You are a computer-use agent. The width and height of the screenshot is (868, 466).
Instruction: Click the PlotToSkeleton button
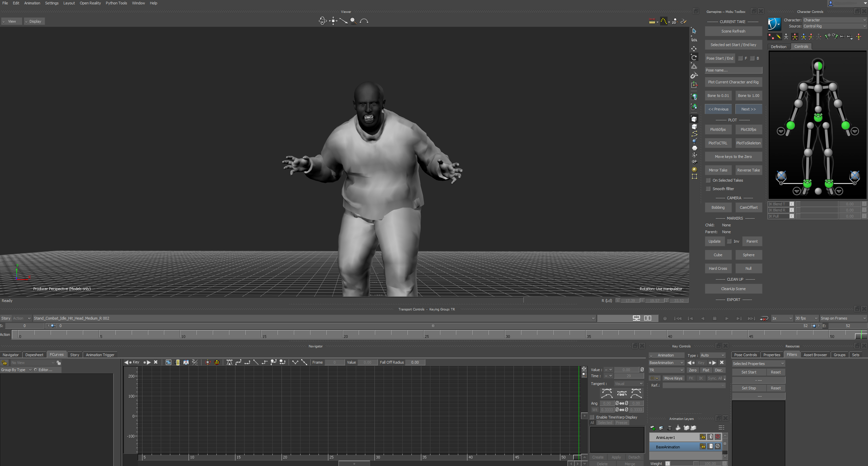point(748,143)
